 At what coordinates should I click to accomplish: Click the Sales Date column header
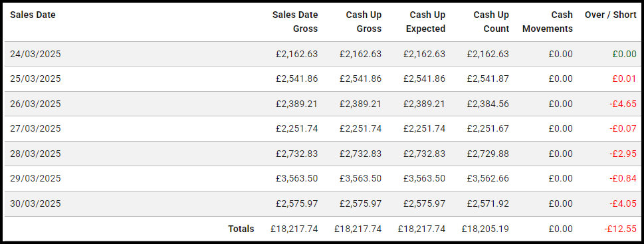click(33, 15)
